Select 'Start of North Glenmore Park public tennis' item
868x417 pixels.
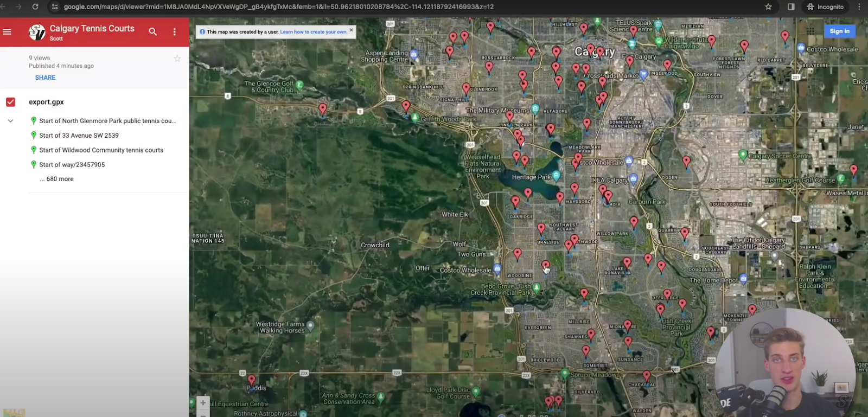tap(107, 121)
